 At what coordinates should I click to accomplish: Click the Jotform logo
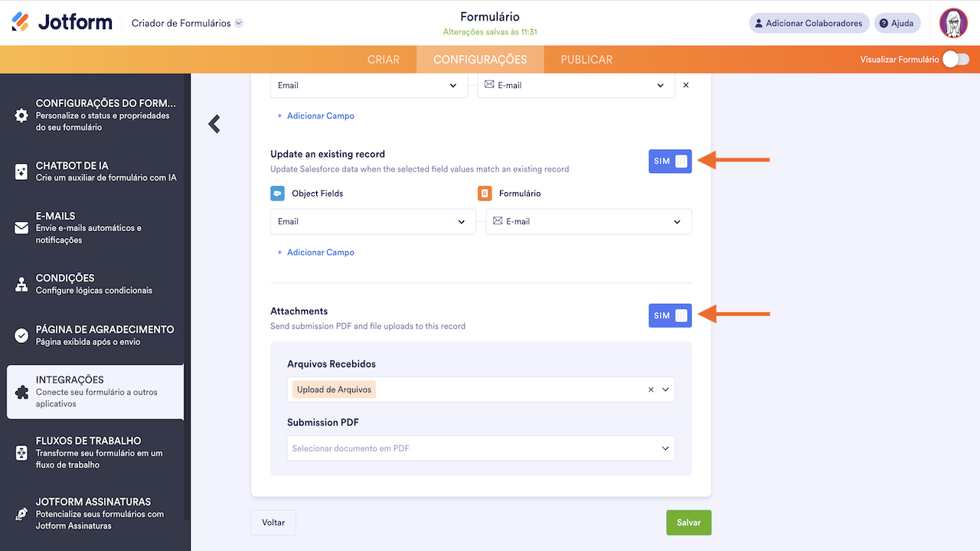coord(61,21)
